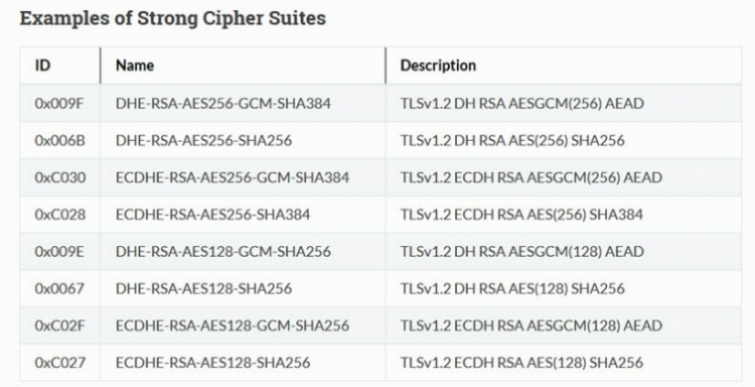Screen dimensions: 755x387
Task: Select the DHE-RSA-AES128-GCM-SHA256 cipher name
Action: [223, 252]
